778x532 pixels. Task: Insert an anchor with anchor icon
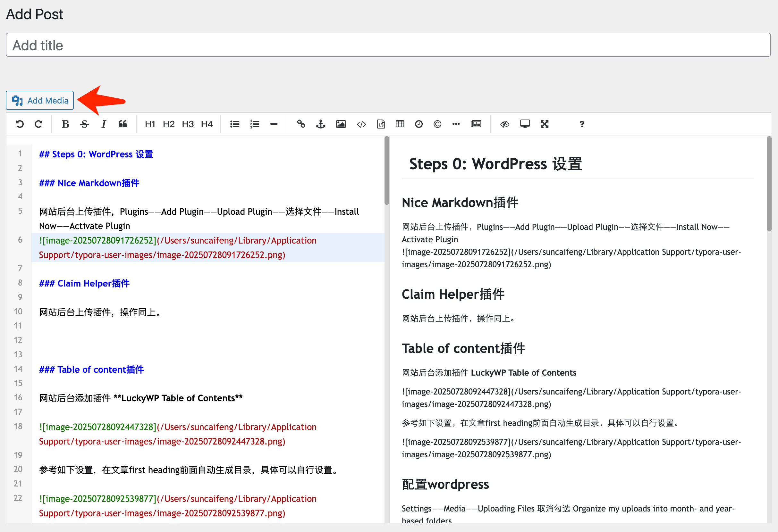tap(320, 124)
